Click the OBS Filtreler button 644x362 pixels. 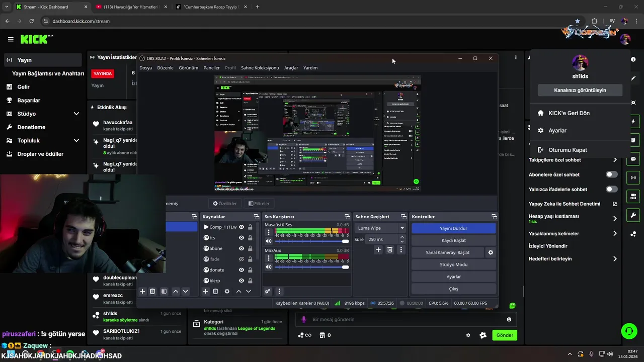click(x=259, y=204)
